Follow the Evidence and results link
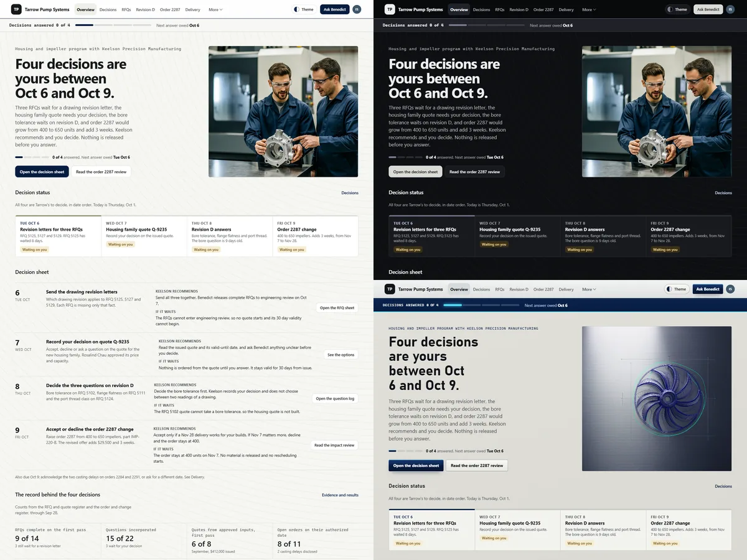This screenshot has height=560, width=747. [x=340, y=495]
